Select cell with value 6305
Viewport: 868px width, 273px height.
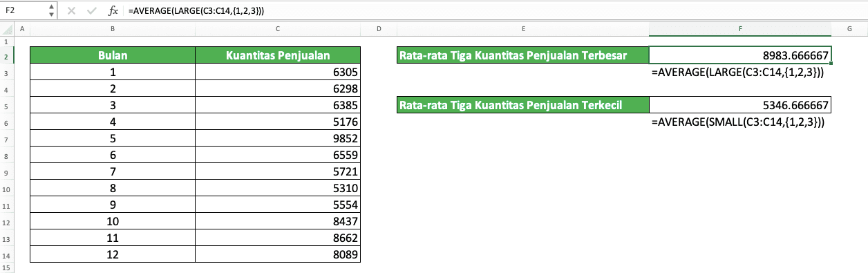coord(278,73)
